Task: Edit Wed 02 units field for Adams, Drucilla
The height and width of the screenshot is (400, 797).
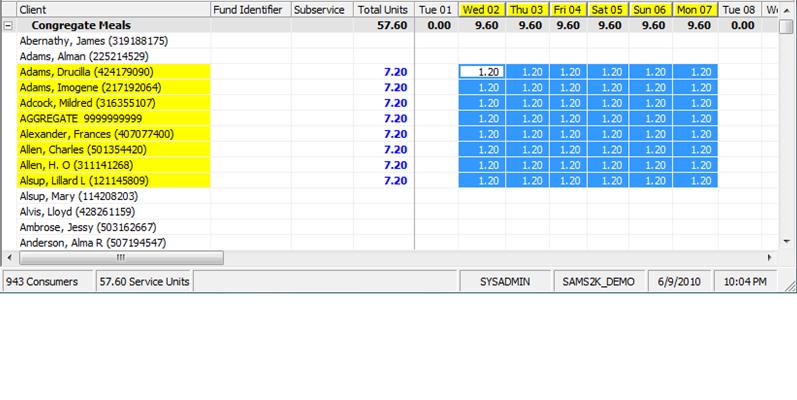Action: 482,72
